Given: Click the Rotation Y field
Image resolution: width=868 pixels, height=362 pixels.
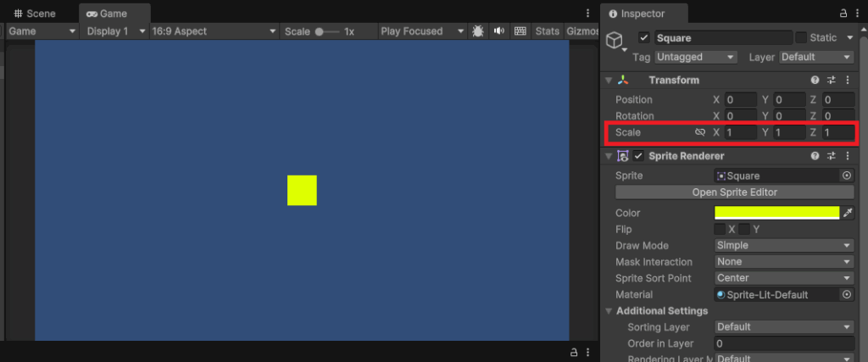Looking at the screenshot, I should 789,116.
